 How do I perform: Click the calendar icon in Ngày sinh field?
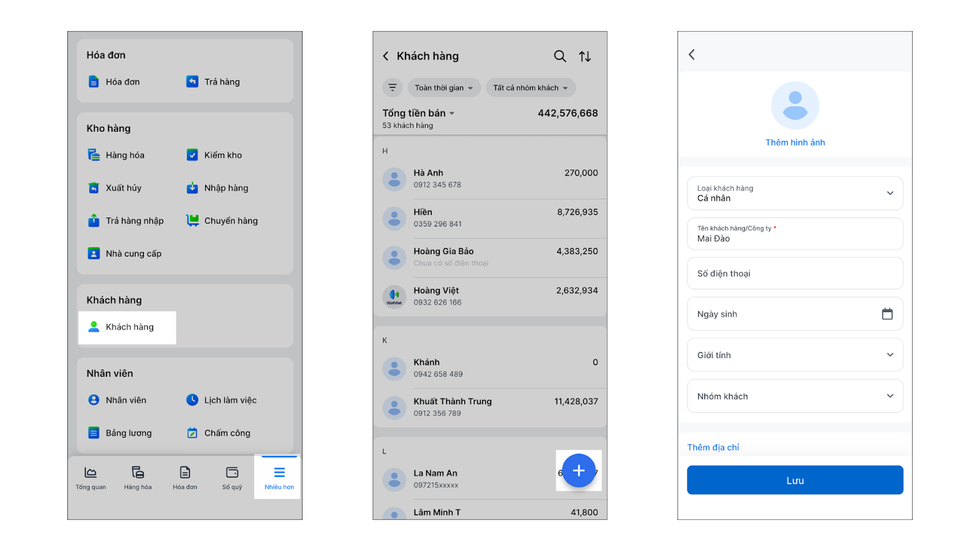tap(887, 314)
